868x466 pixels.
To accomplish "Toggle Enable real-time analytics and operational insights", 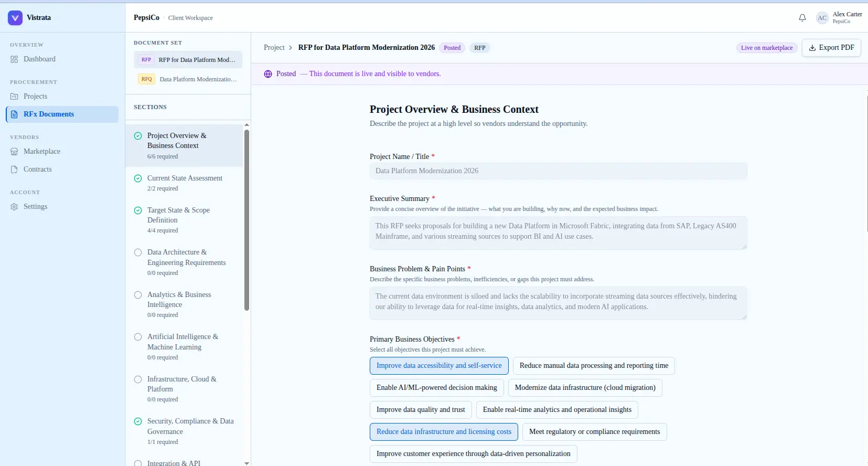I will tap(557, 410).
